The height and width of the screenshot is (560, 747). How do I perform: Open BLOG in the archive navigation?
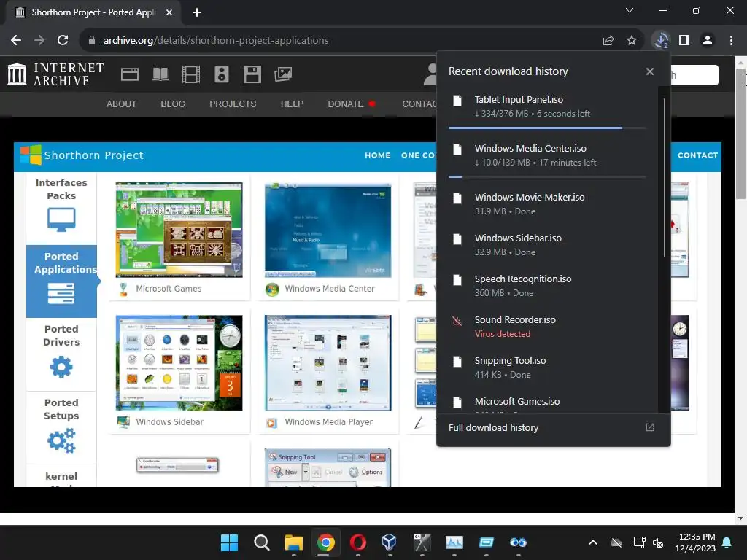pos(173,104)
